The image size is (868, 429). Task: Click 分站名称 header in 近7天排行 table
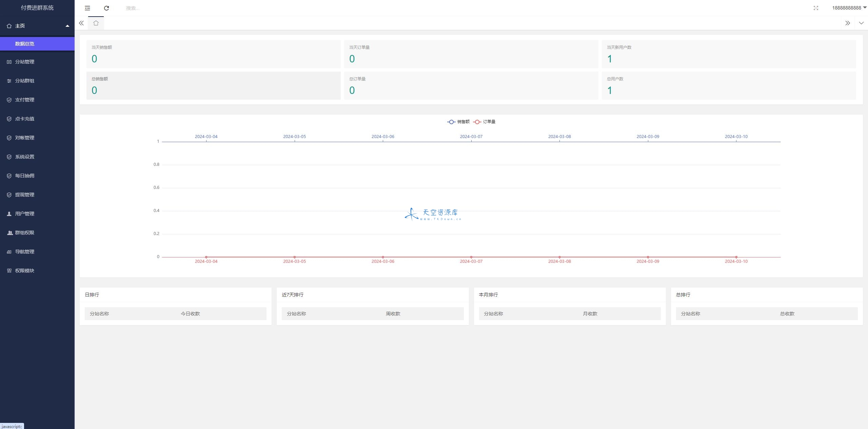coord(296,314)
